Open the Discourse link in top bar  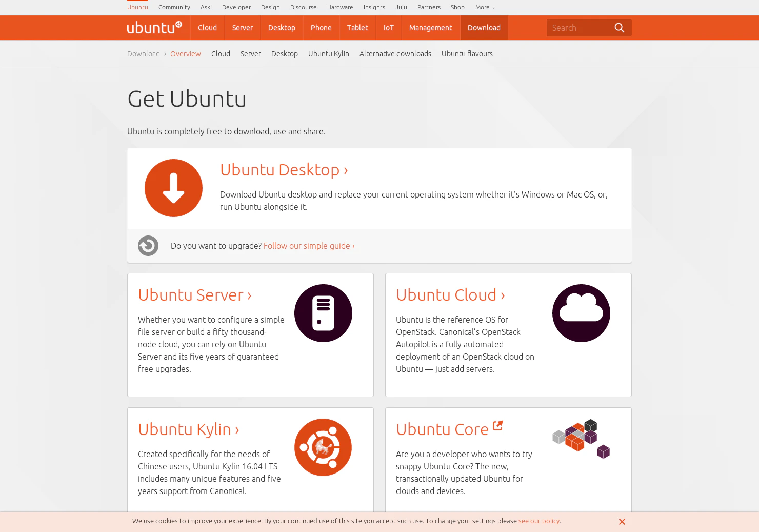pos(304,7)
